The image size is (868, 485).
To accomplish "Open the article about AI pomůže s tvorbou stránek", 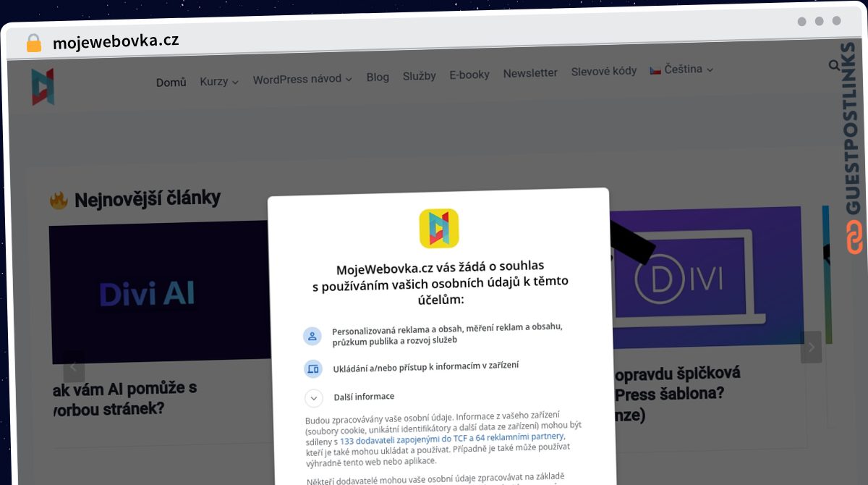I will coord(124,399).
